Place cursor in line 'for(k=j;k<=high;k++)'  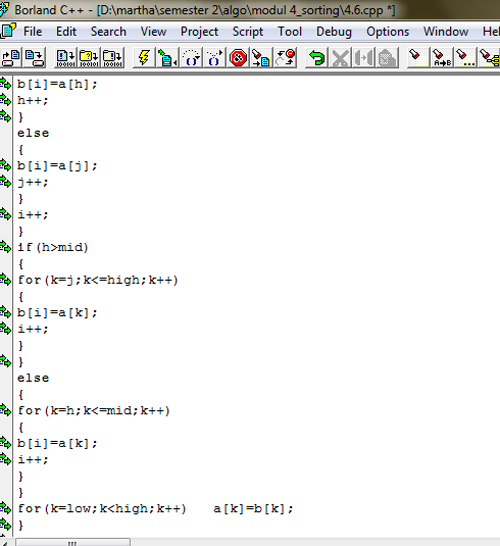click(x=98, y=280)
